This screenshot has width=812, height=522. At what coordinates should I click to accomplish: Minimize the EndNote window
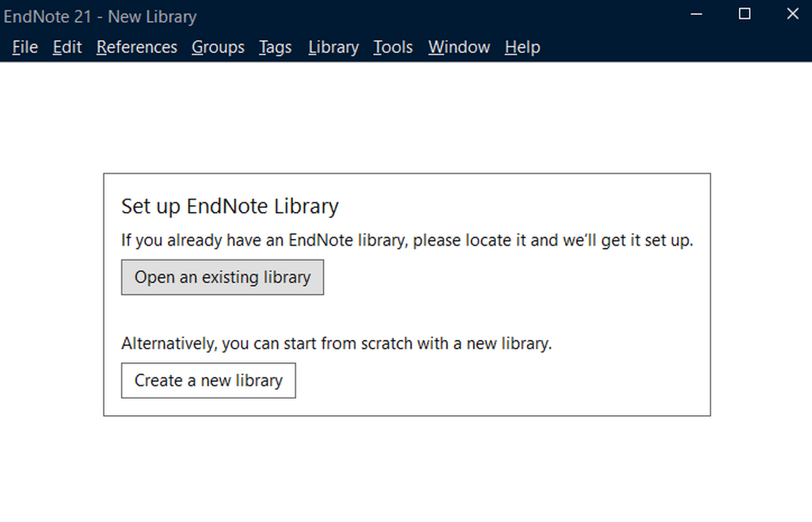pyautogui.click(x=696, y=14)
